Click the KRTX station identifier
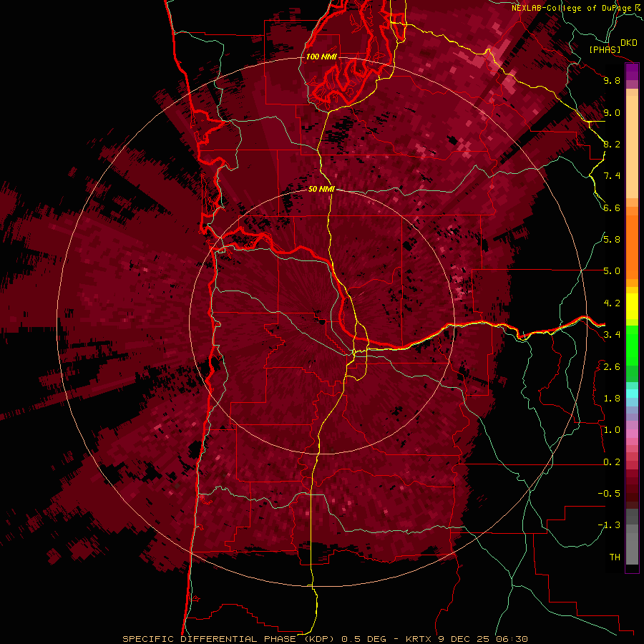The image size is (644, 644). pos(419,639)
